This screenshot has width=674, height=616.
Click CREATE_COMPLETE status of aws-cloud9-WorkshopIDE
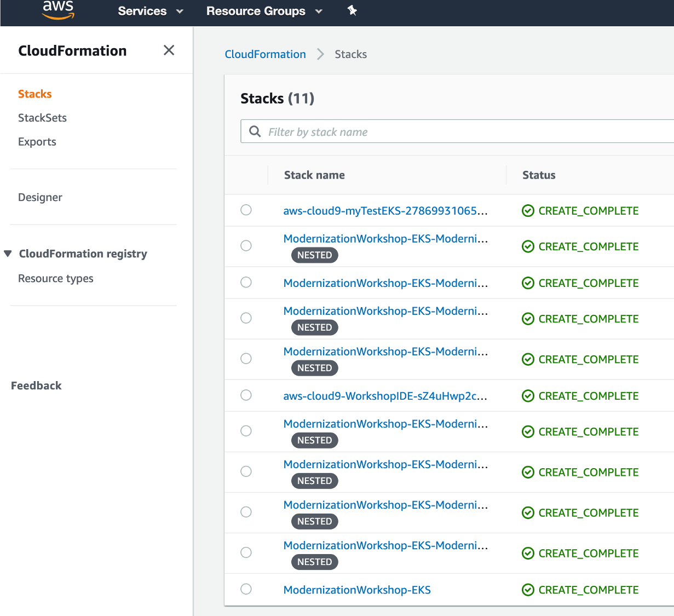click(x=589, y=396)
